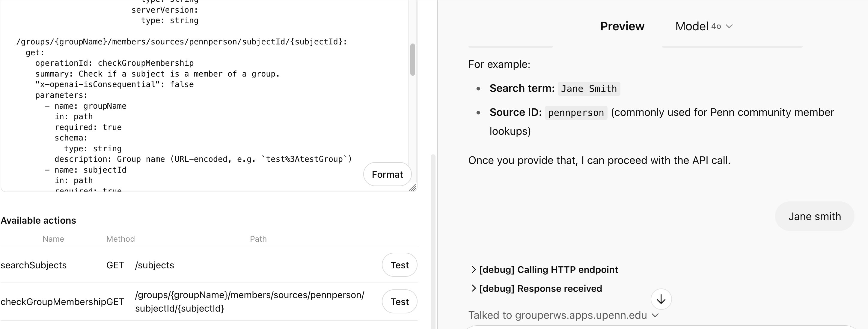The image size is (868, 329).
Task: Click the scroll-to-bottom arrow icon
Action: [661, 299]
